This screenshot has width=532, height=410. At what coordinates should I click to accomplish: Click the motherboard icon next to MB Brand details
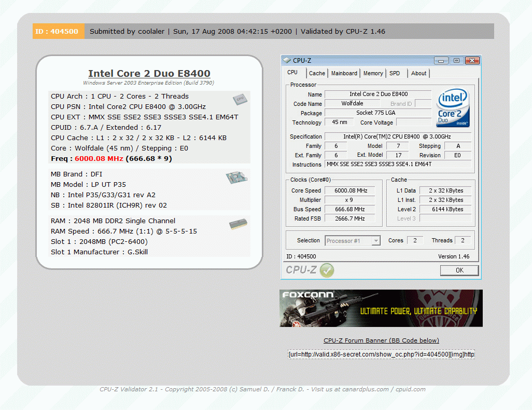[236, 177]
